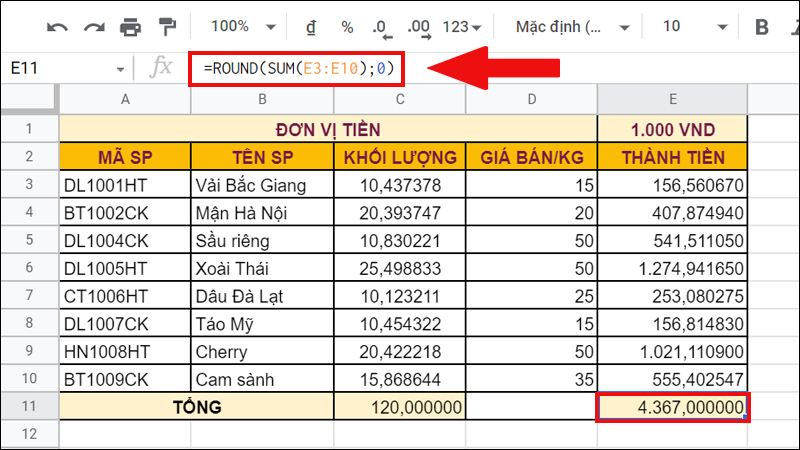Increase decimal places
800x450 pixels.
(x=420, y=26)
